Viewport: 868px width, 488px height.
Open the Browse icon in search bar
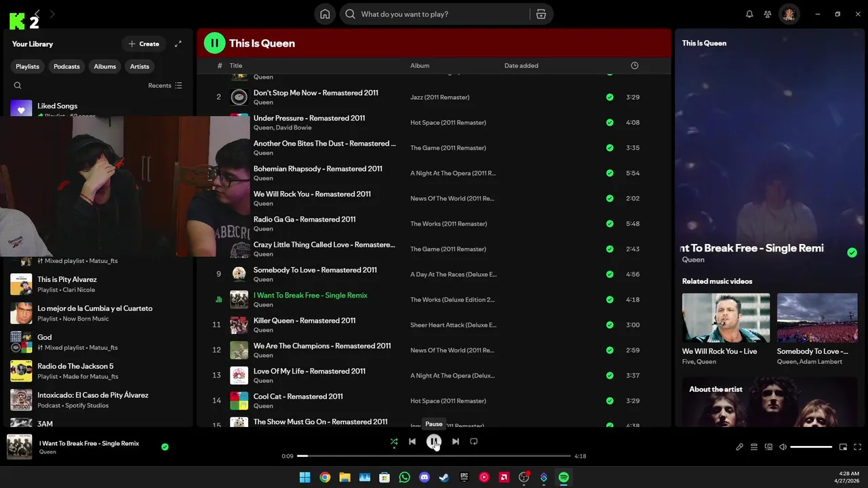[540, 14]
